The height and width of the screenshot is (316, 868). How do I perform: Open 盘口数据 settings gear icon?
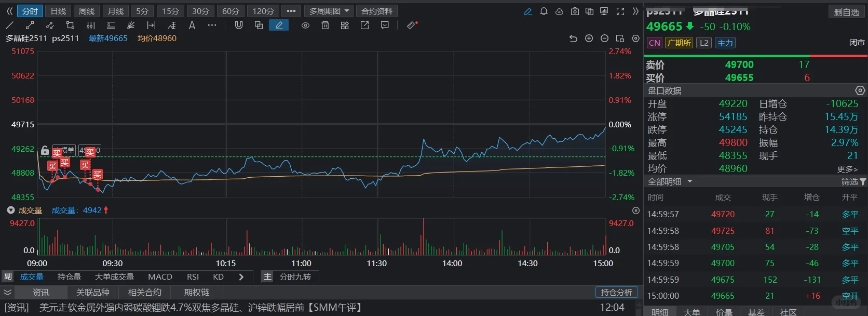point(860,90)
